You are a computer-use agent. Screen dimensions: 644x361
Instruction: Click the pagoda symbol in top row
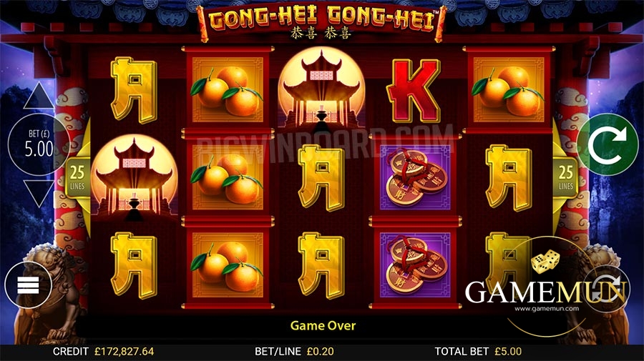pos(321,89)
